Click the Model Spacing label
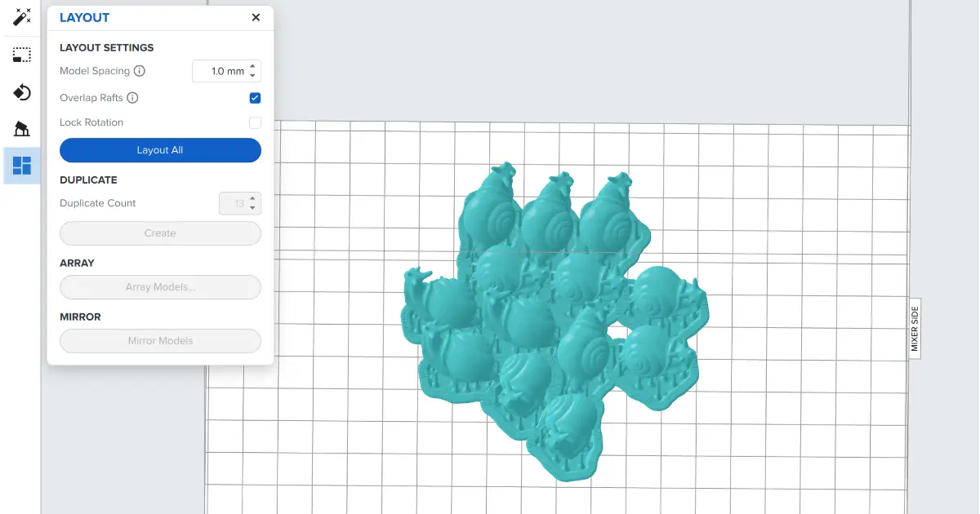This screenshot has width=980, height=514. pos(95,71)
